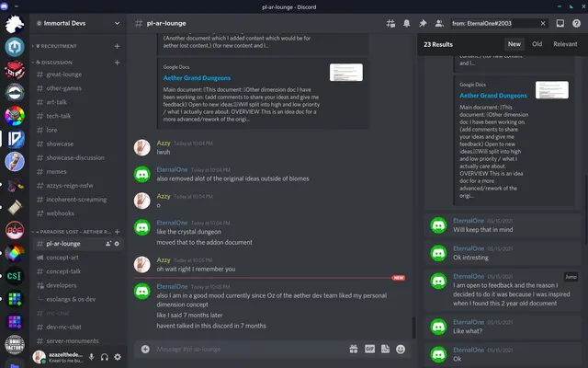Open the webhooks channel

[78, 213]
